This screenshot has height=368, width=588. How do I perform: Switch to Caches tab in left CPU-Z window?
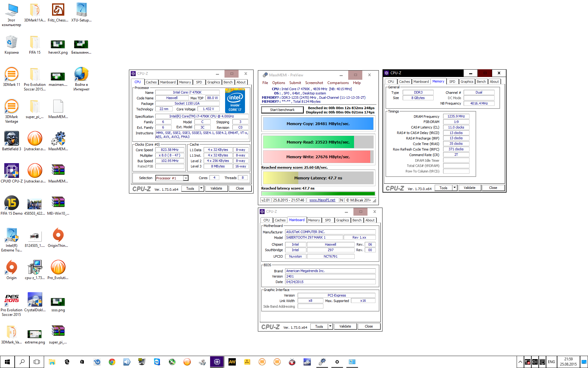pos(151,82)
